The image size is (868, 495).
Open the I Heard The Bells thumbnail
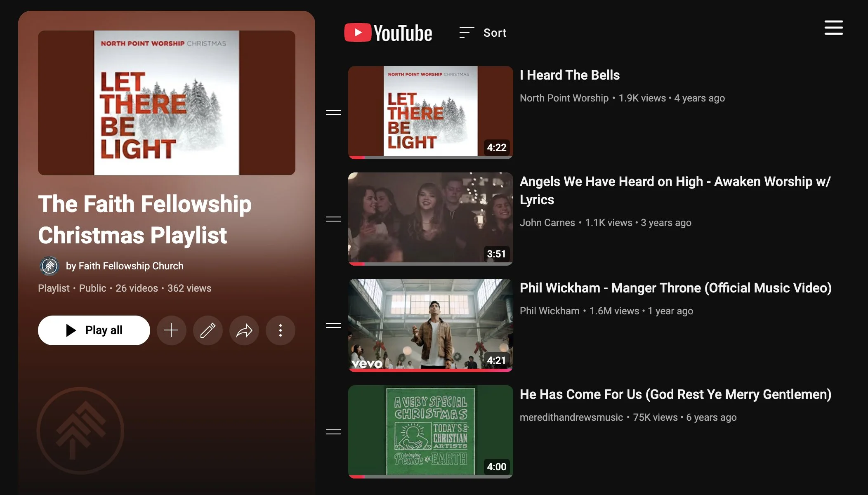pos(430,112)
